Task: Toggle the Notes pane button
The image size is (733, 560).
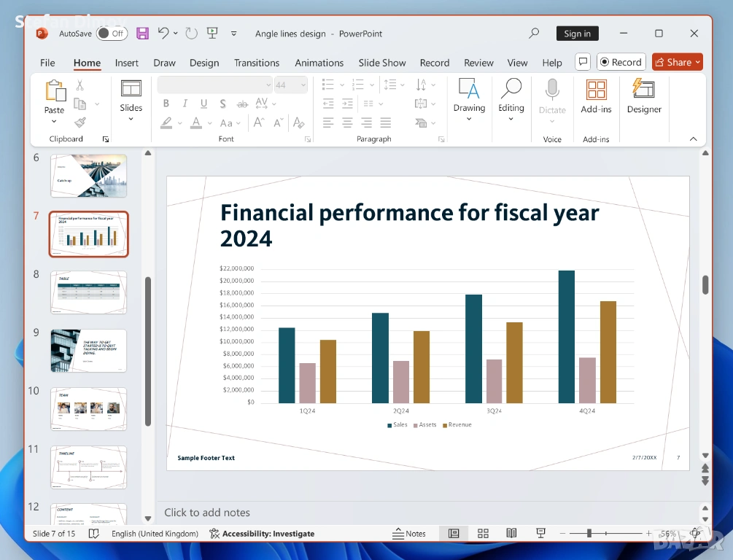Action: point(409,534)
